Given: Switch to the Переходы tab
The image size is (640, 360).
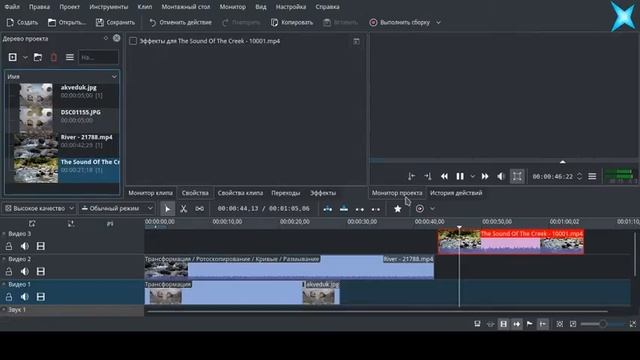Looking at the screenshot, I should [286, 193].
